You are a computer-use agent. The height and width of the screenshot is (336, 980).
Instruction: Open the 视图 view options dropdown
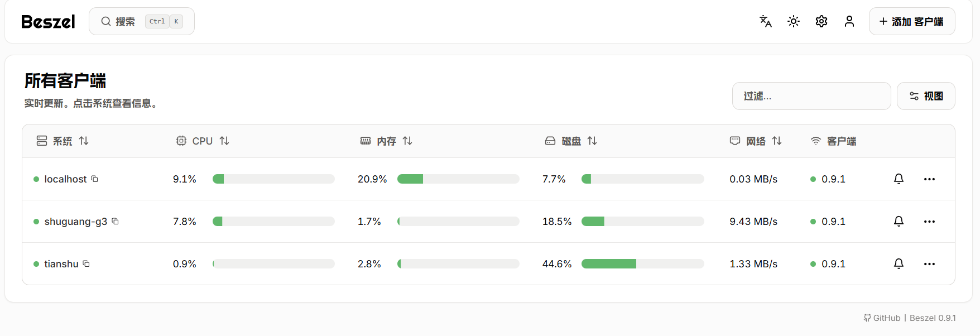point(926,97)
